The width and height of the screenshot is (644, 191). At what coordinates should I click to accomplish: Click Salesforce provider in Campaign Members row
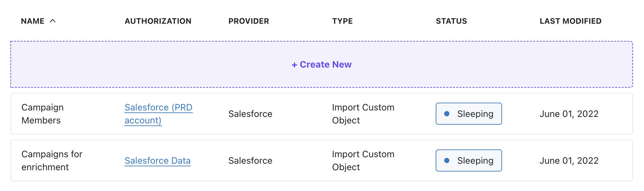click(250, 114)
